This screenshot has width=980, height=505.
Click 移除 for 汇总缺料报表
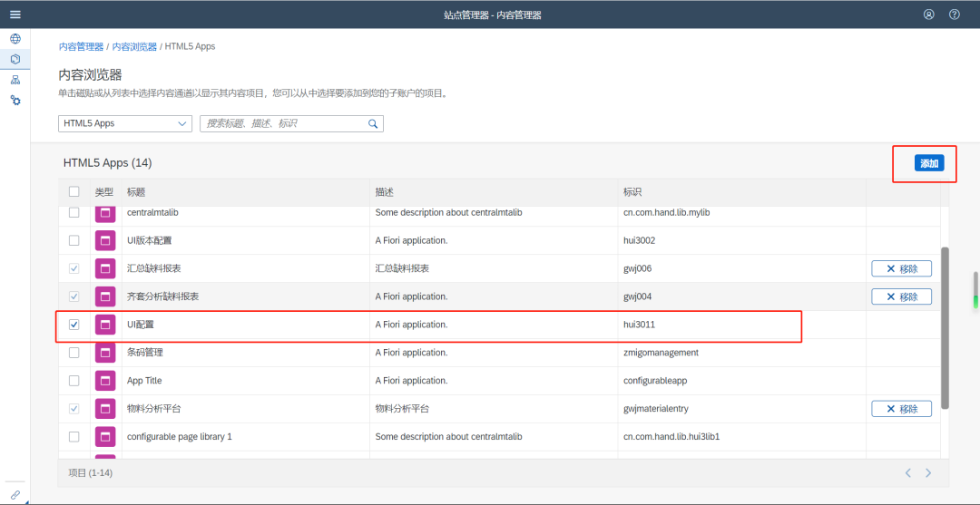click(x=902, y=269)
